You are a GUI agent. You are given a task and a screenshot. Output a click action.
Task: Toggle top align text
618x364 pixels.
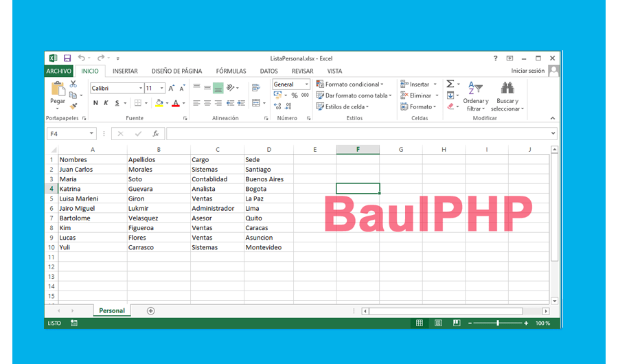pyautogui.click(x=196, y=87)
